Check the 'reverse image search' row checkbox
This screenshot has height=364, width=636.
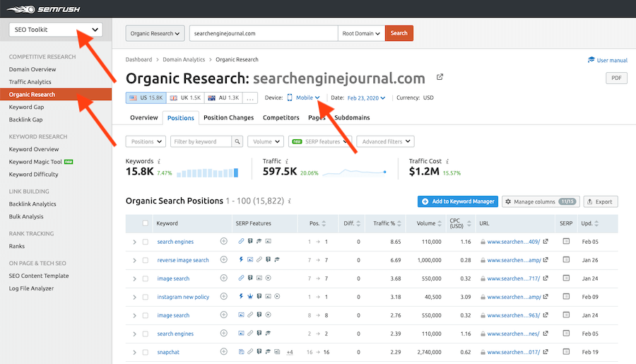(x=145, y=260)
